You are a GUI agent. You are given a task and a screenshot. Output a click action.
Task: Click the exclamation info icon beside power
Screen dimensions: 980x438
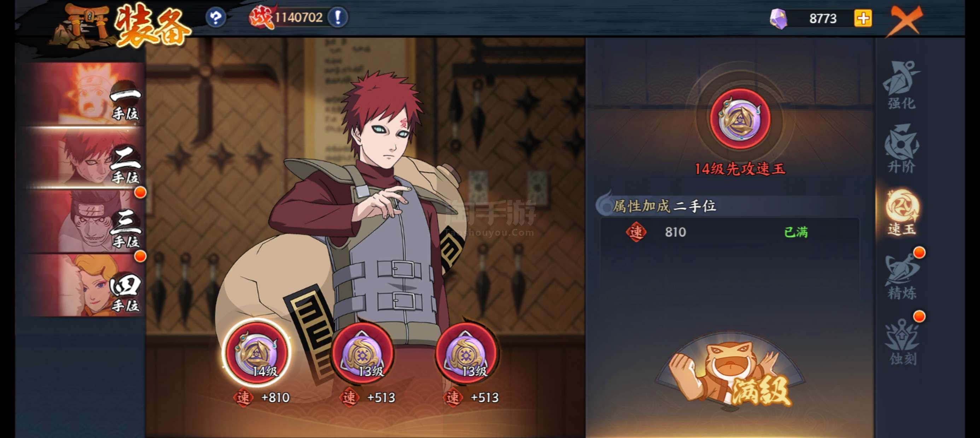click(x=338, y=18)
